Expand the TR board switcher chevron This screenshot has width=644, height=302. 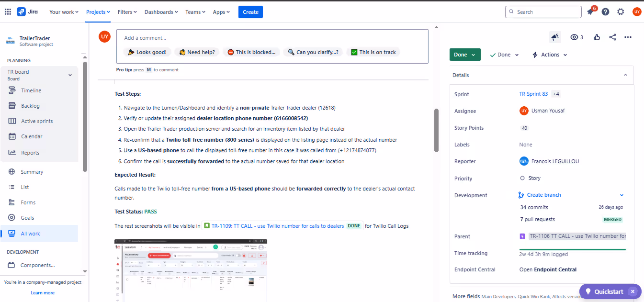70,75
